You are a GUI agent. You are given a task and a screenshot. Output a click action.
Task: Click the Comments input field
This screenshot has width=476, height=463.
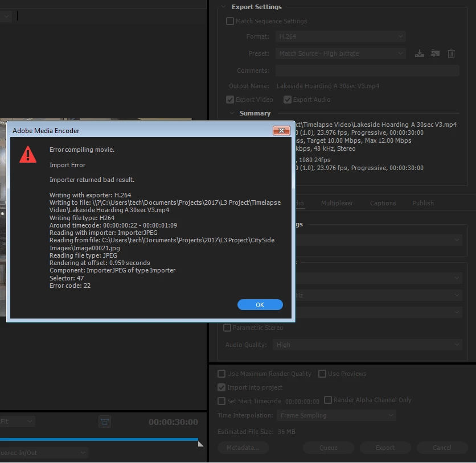pyautogui.click(x=367, y=71)
